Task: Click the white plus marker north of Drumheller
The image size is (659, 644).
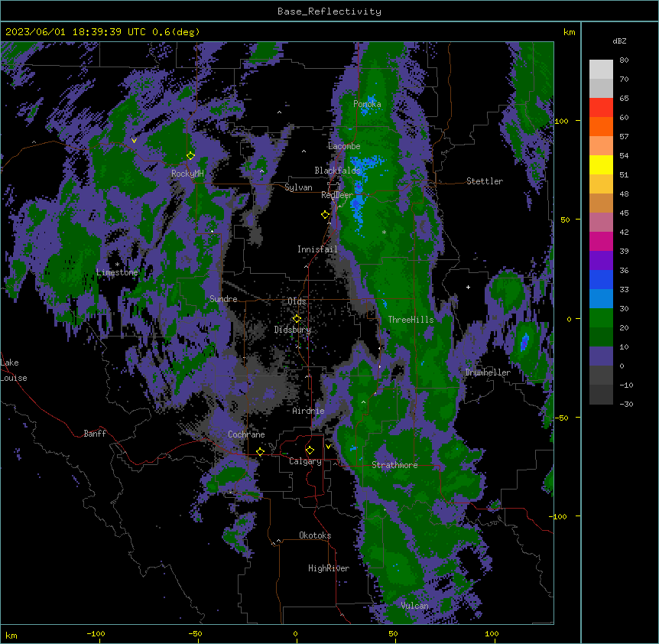Action: (468, 287)
